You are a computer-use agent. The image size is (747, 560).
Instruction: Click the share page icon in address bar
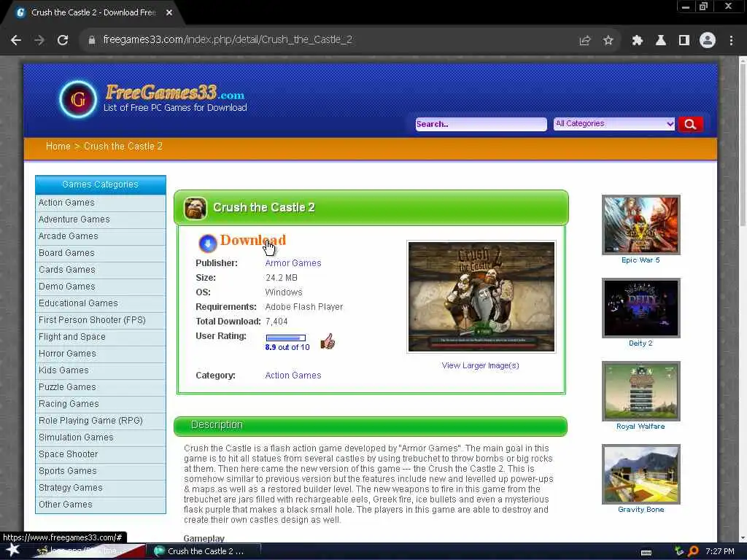pos(584,41)
